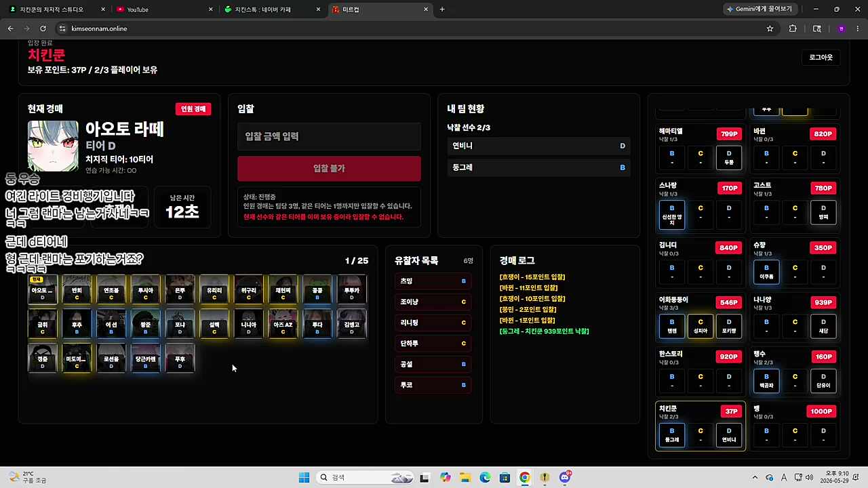
Task: Open weather widget in taskbar
Action: (27, 477)
